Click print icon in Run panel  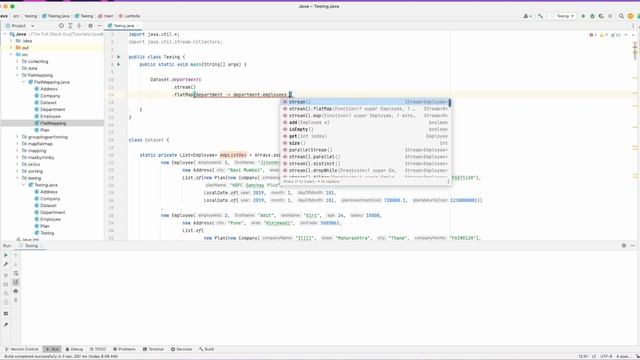(16, 291)
